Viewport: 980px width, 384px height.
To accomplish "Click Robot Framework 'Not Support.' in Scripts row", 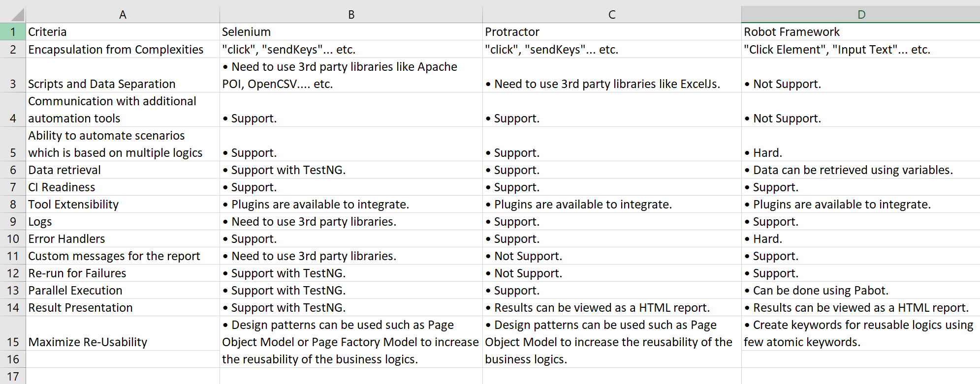I will click(x=861, y=75).
